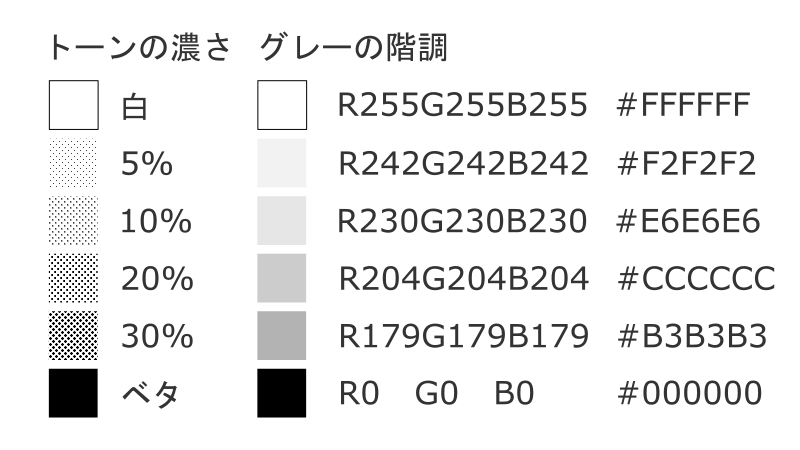This screenshot has width=800, height=450.
Task: Select the ベタ label text
Action: [x=150, y=394]
